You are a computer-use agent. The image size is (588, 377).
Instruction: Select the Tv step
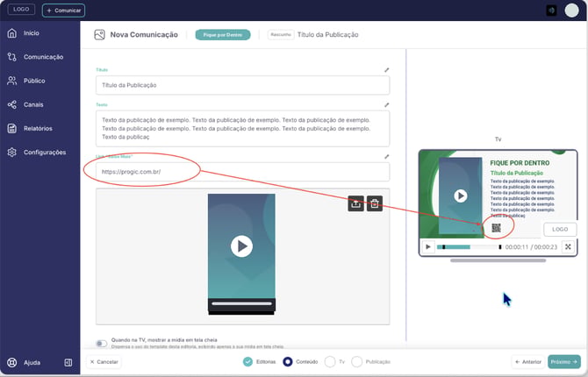tap(335, 361)
